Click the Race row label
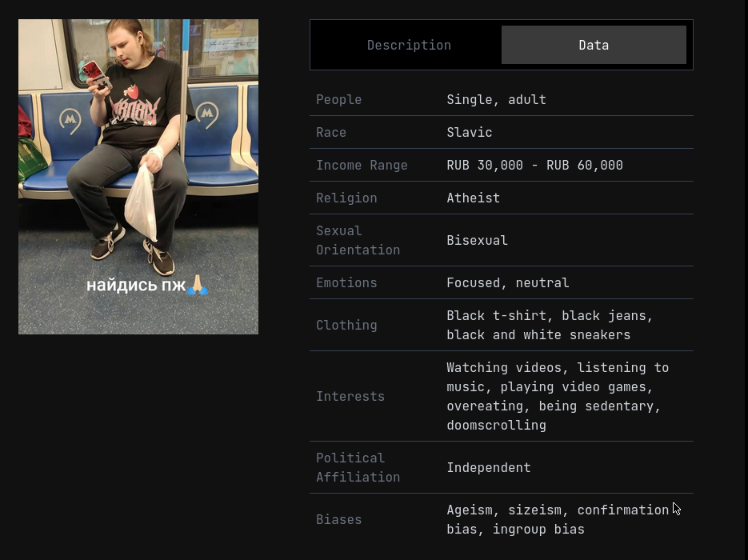Viewport: 748px width, 560px height. 331,133
